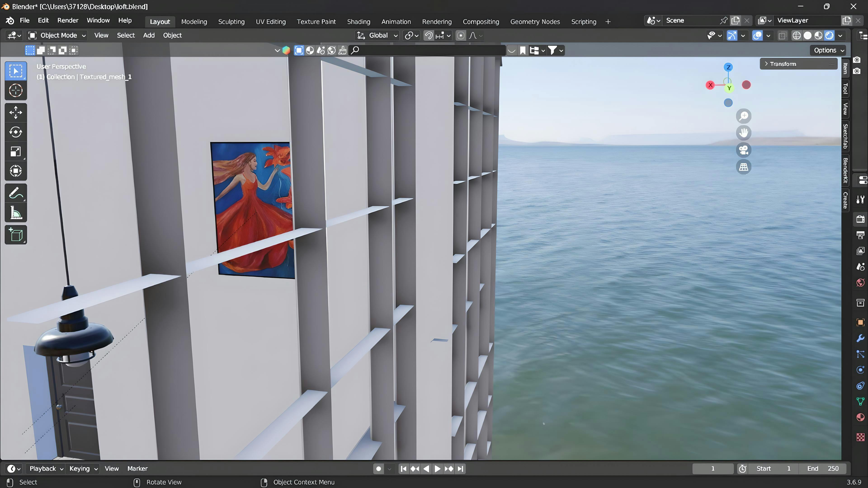
Task: Open World properties globe tab
Action: [860, 283]
